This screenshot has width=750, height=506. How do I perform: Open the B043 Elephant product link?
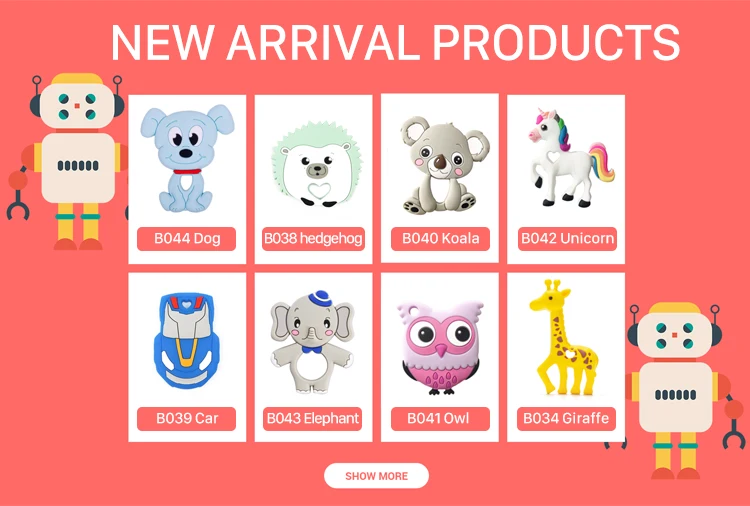(312, 418)
